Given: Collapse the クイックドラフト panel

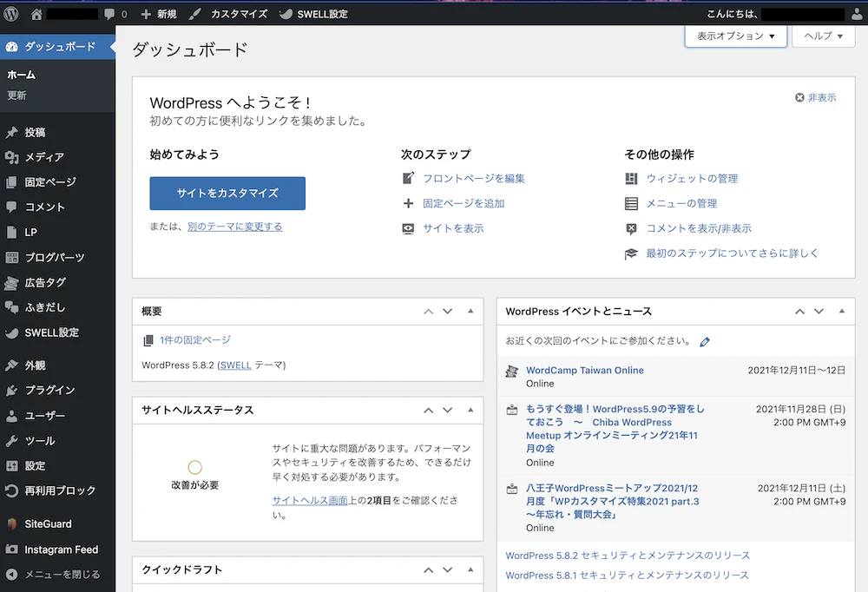Looking at the screenshot, I should tap(470, 569).
